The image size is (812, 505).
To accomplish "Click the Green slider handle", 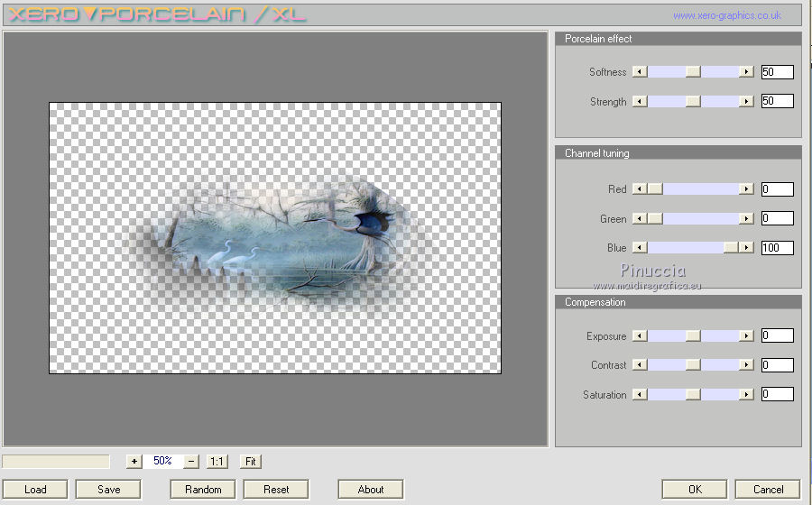I will coord(655,218).
